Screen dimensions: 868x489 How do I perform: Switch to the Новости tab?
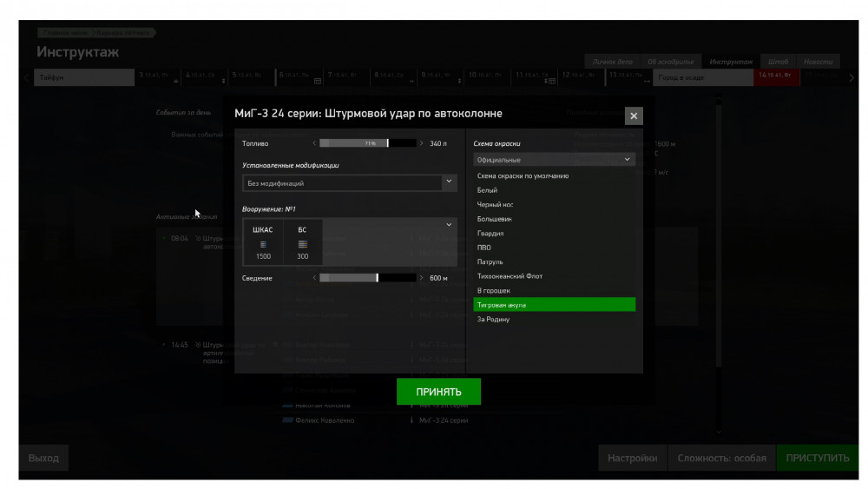pyautogui.click(x=818, y=62)
